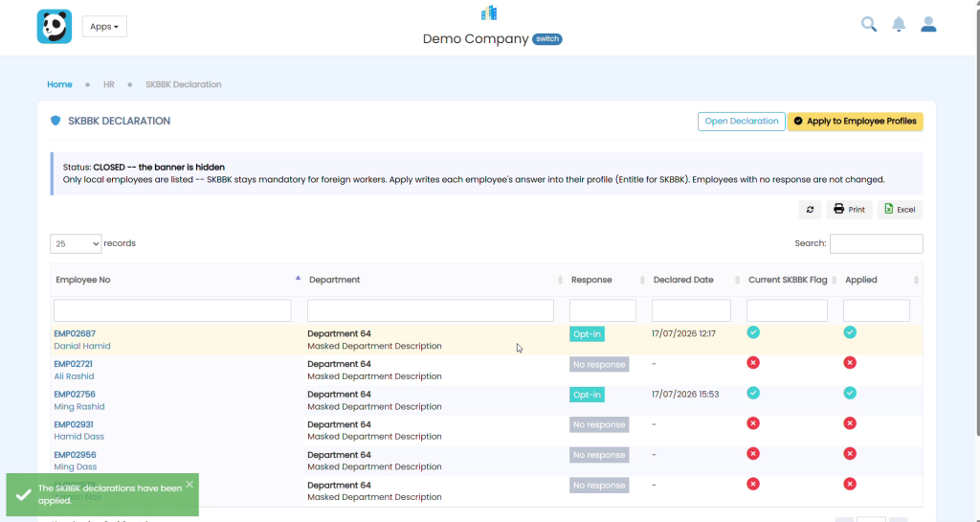
Task: Click No response badge for EMP02956
Action: tap(599, 455)
